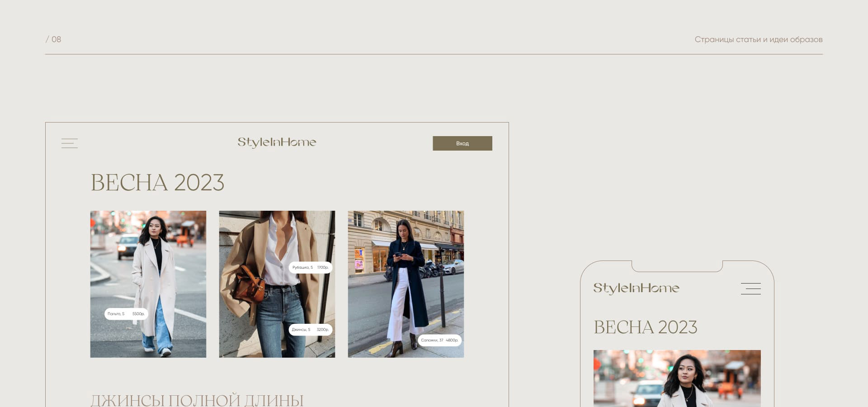Select the Рубашка, S 1700р. price tag

click(x=311, y=268)
